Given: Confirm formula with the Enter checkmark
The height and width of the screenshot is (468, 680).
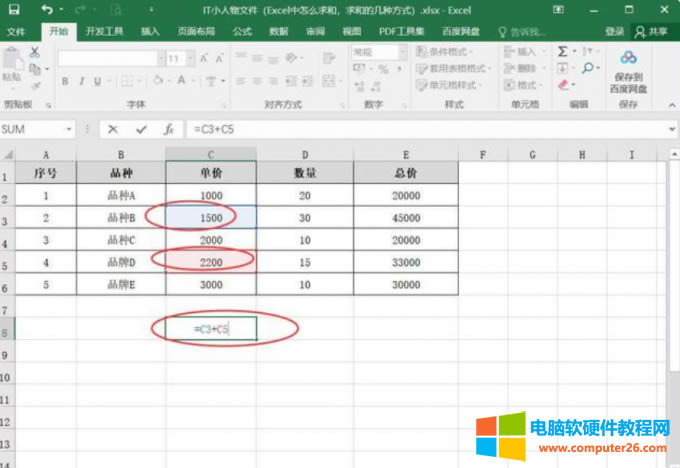Looking at the screenshot, I should (141, 129).
